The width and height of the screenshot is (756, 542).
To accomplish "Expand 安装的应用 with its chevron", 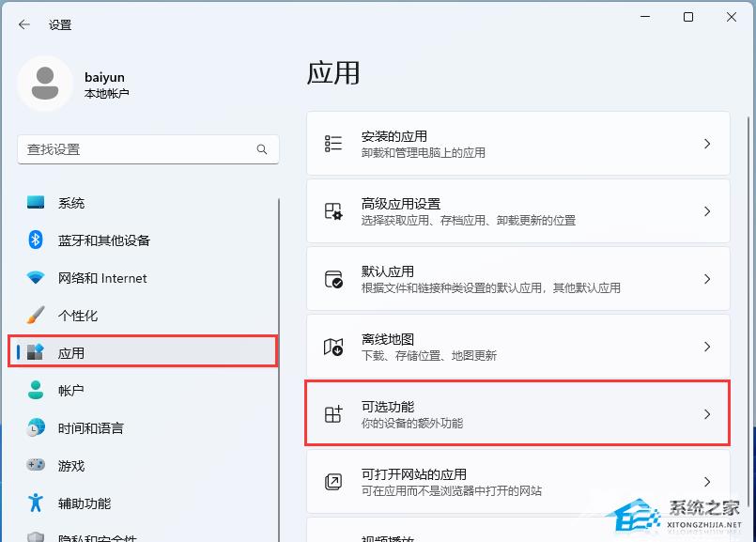I will 707,144.
